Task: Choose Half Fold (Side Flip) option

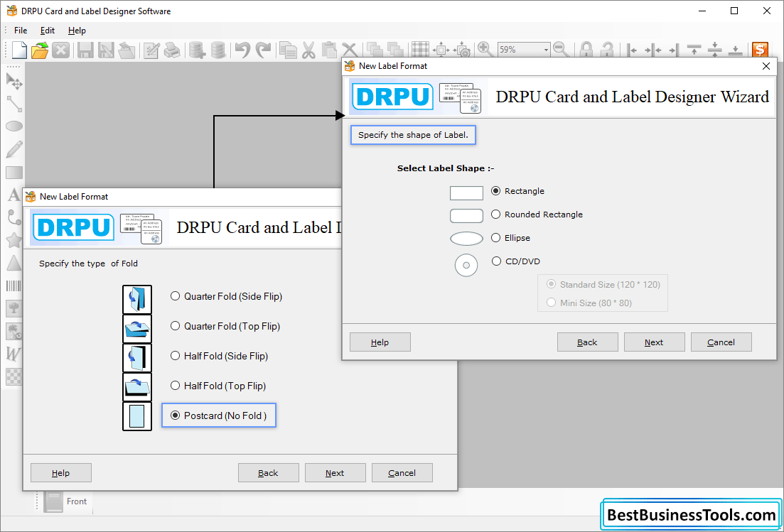Action: coord(175,356)
